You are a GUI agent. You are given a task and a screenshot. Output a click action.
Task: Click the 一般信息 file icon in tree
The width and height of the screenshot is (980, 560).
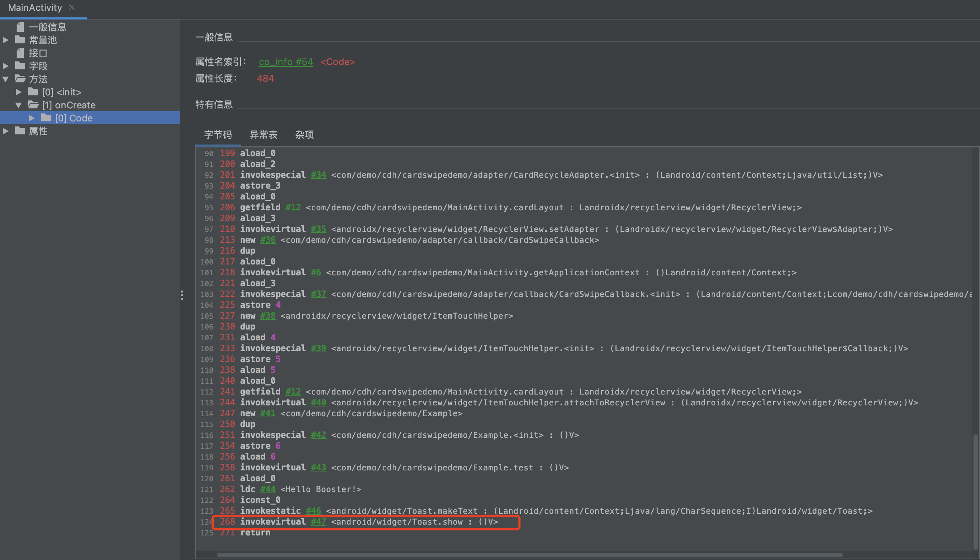point(20,27)
